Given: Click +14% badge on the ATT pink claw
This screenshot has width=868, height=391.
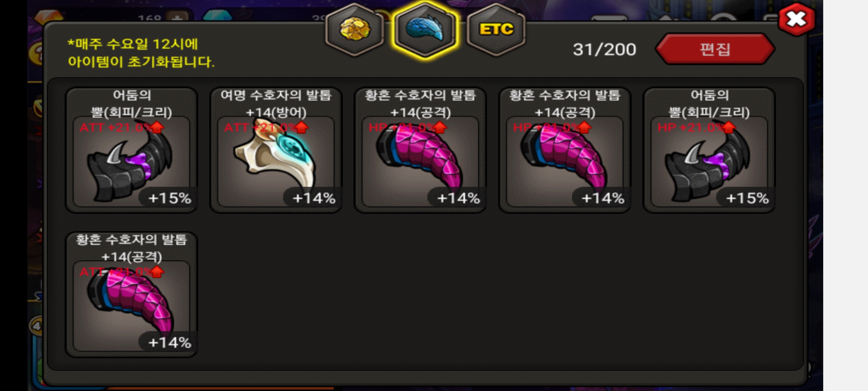Looking at the screenshot, I should point(169,342).
